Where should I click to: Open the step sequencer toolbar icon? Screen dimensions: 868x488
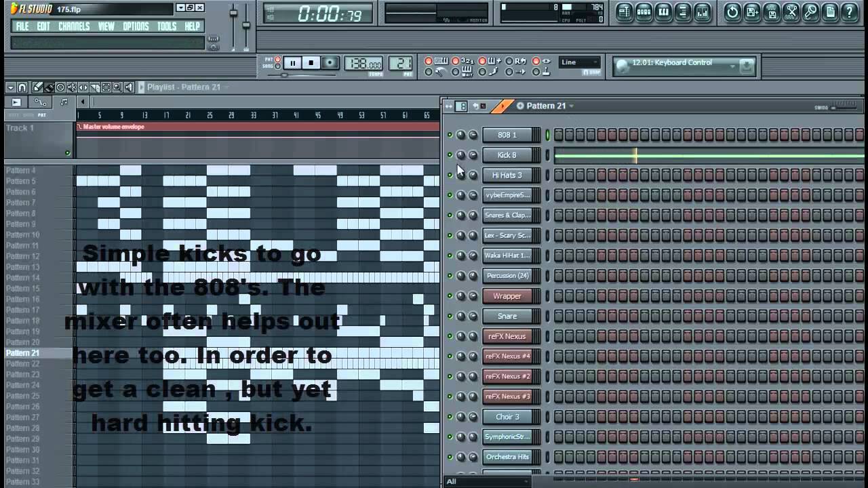pos(644,12)
